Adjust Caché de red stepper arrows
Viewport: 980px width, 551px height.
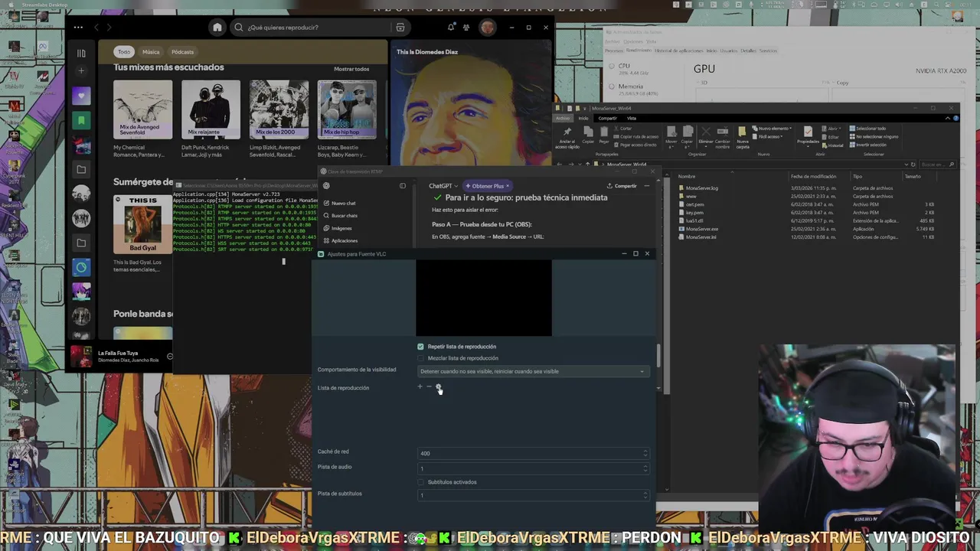click(645, 453)
